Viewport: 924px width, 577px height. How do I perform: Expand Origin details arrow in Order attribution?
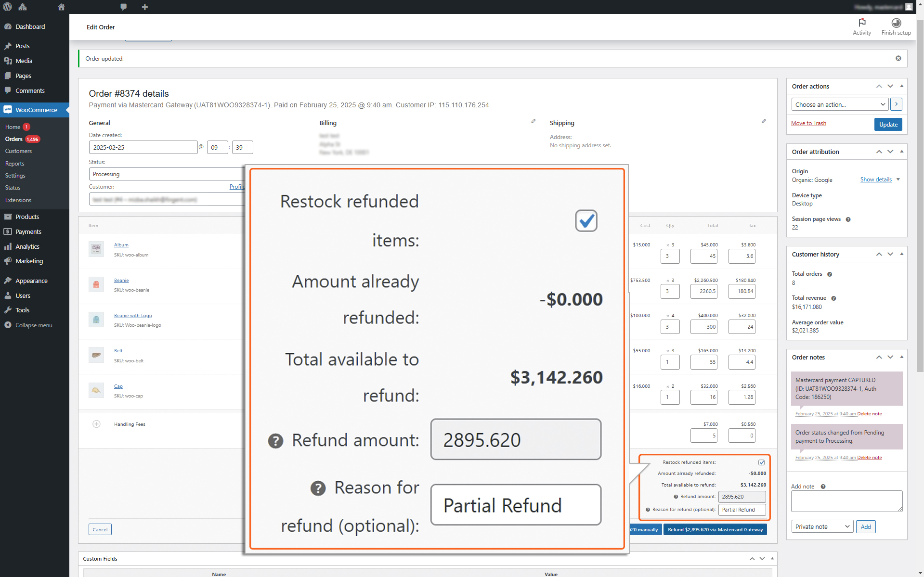(898, 180)
